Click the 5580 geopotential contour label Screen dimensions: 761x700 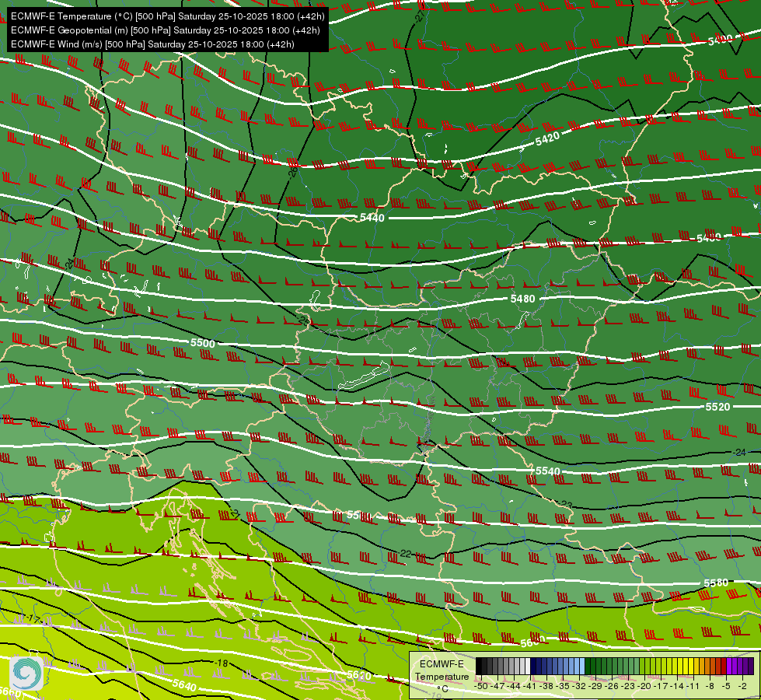[x=716, y=583]
